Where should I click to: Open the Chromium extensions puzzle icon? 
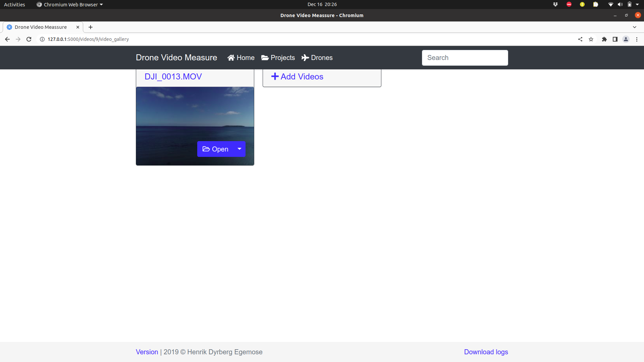(604, 39)
